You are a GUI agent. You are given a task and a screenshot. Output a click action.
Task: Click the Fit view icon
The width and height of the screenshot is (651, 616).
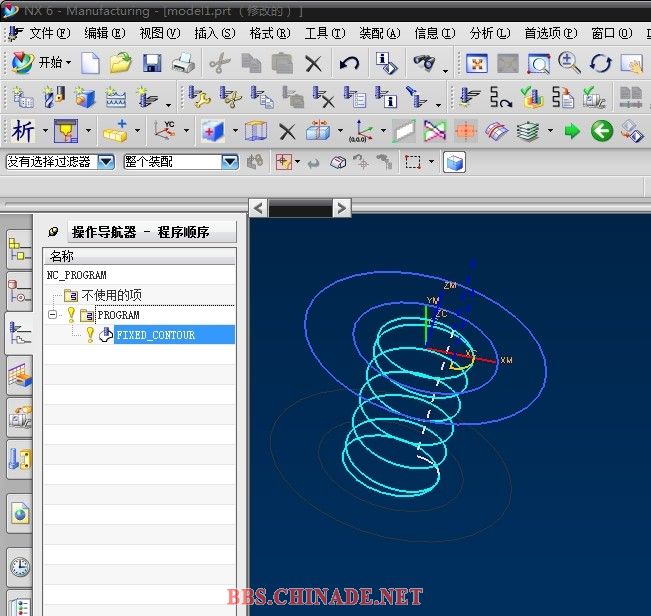(x=477, y=64)
